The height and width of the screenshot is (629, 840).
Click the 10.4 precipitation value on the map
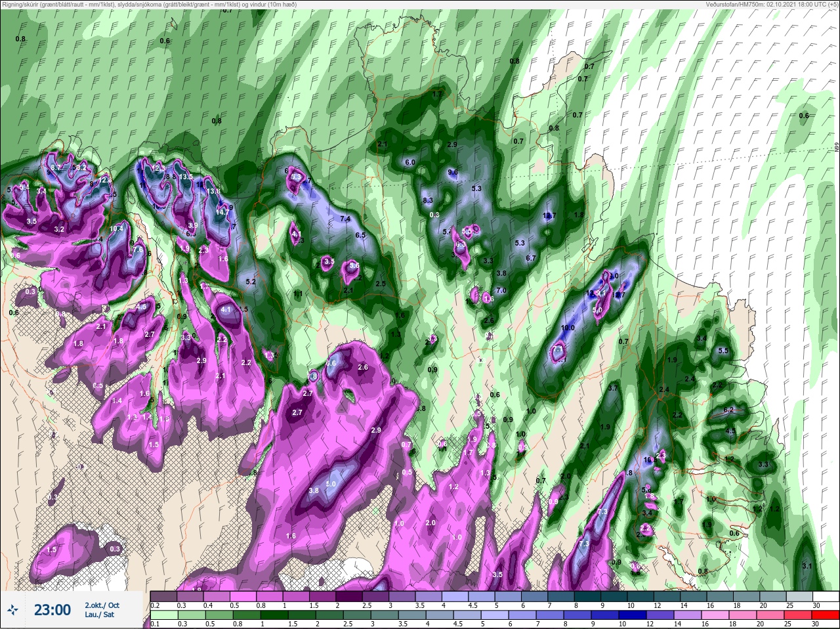point(117,228)
